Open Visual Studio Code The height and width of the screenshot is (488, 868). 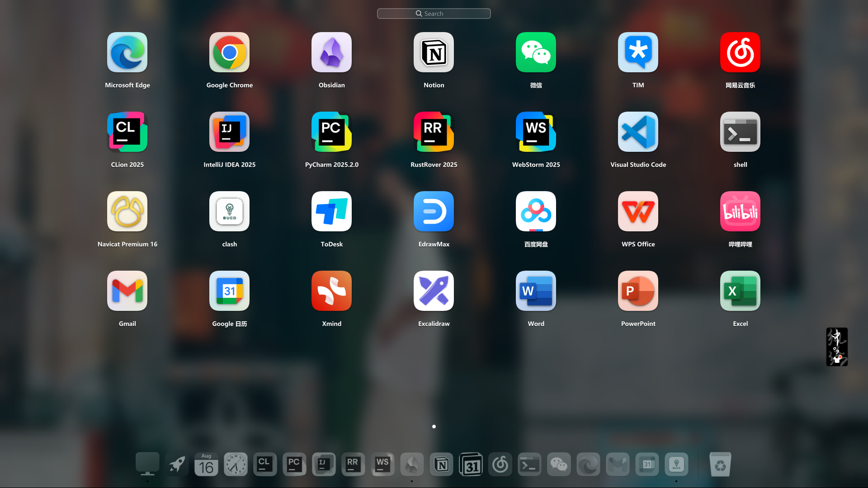coord(638,132)
